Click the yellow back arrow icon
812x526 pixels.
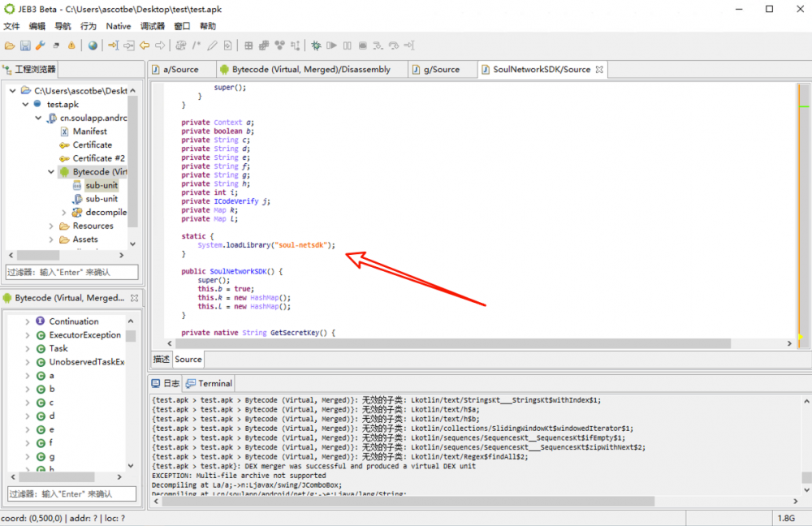tap(145, 45)
